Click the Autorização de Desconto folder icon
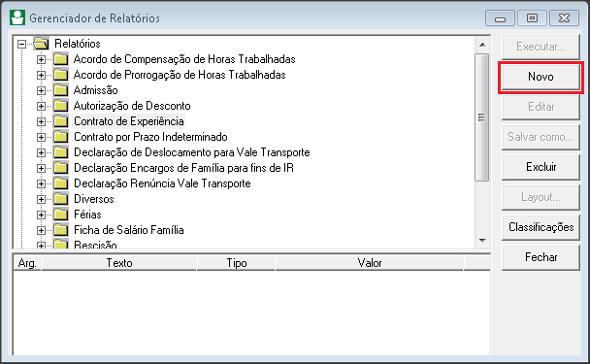The image size is (590, 364). [x=60, y=106]
